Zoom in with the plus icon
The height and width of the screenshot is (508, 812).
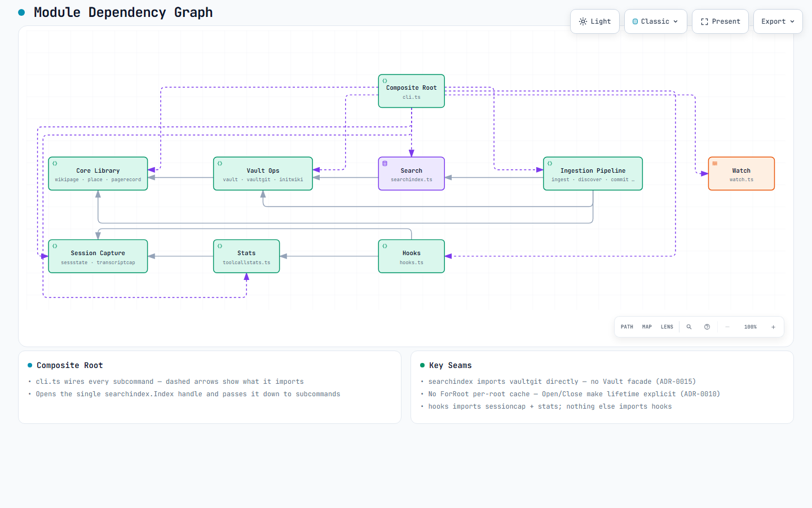(x=773, y=327)
